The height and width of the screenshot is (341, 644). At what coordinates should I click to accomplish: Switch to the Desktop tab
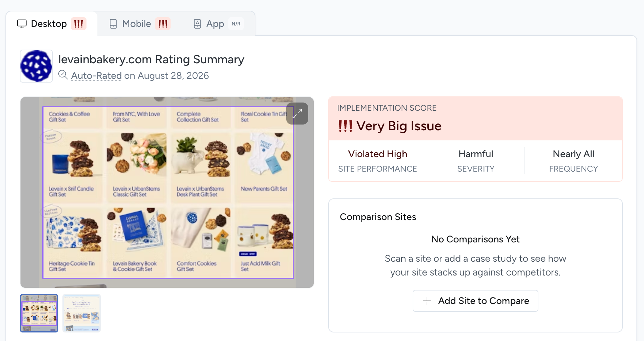pyautogui.click(x=51, y=24)
